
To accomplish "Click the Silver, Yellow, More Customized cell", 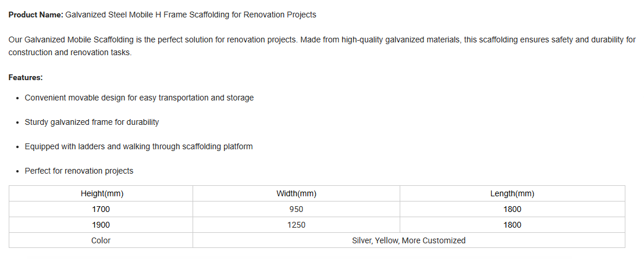I will 408,240.
